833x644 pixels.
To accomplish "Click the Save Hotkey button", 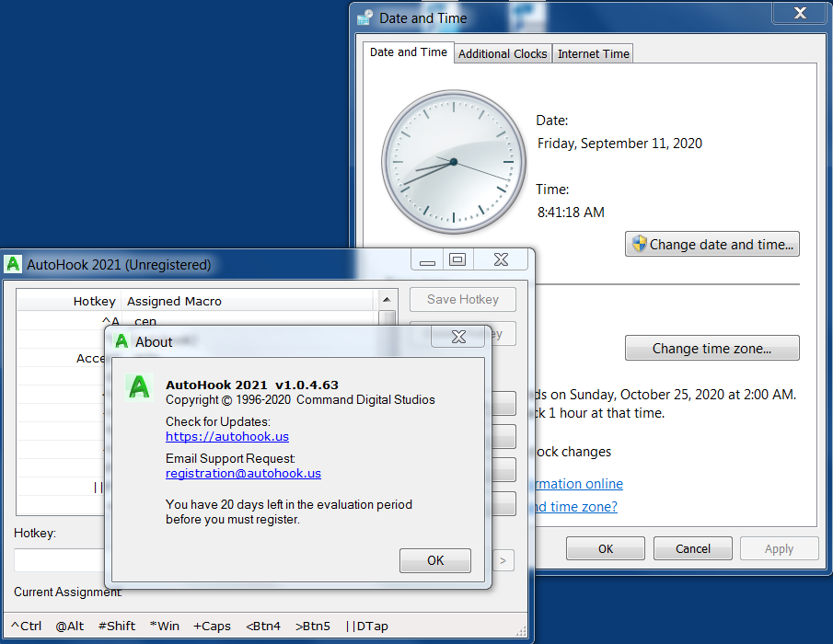I will click(x=463, y=299).
